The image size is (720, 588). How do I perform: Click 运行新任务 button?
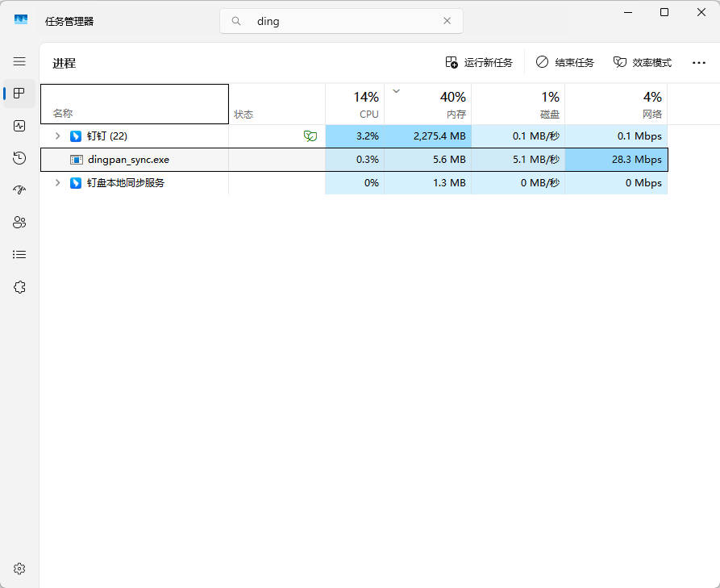(x=479, y=62)
